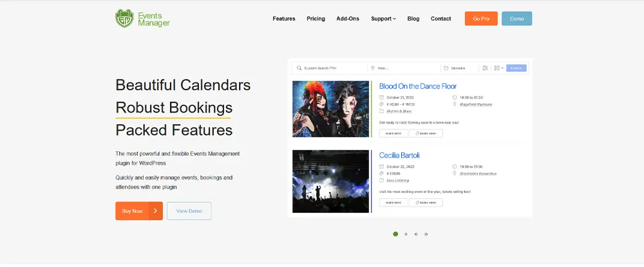Screen dimensions: 644x267
Task: Click the Cecilia Bartoli concert image
Action: pyautogui.click(x=330, y=181)
